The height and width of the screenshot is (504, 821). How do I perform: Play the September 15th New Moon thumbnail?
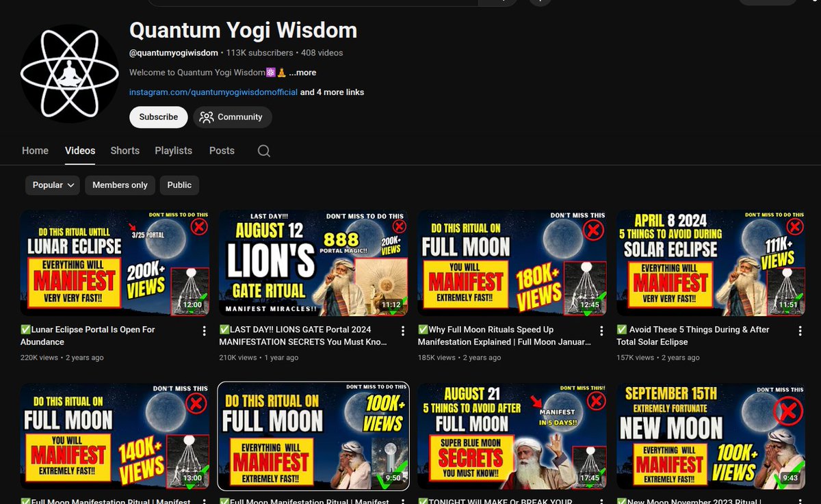pyautogui.click(x=710, y=437)
